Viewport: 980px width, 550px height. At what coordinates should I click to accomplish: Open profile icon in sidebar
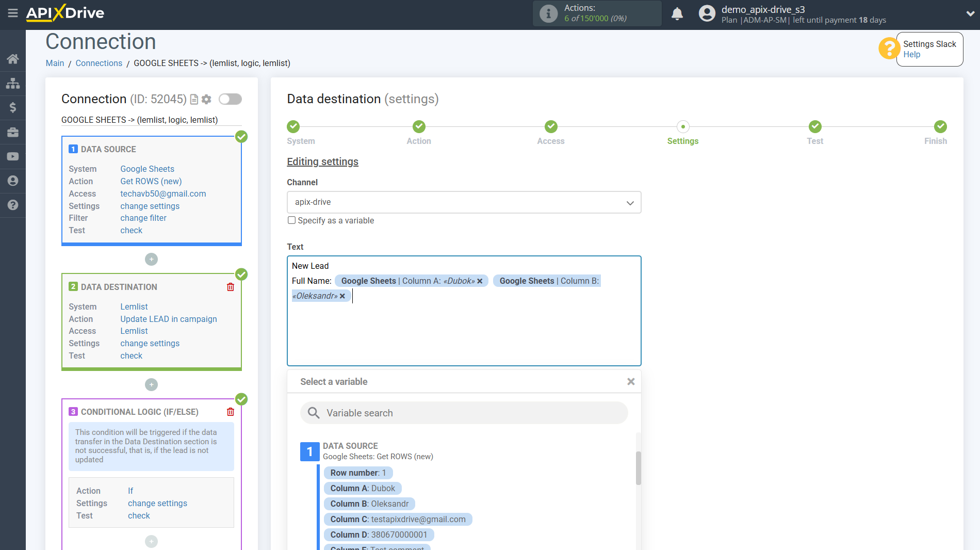(x=13, y=181)
